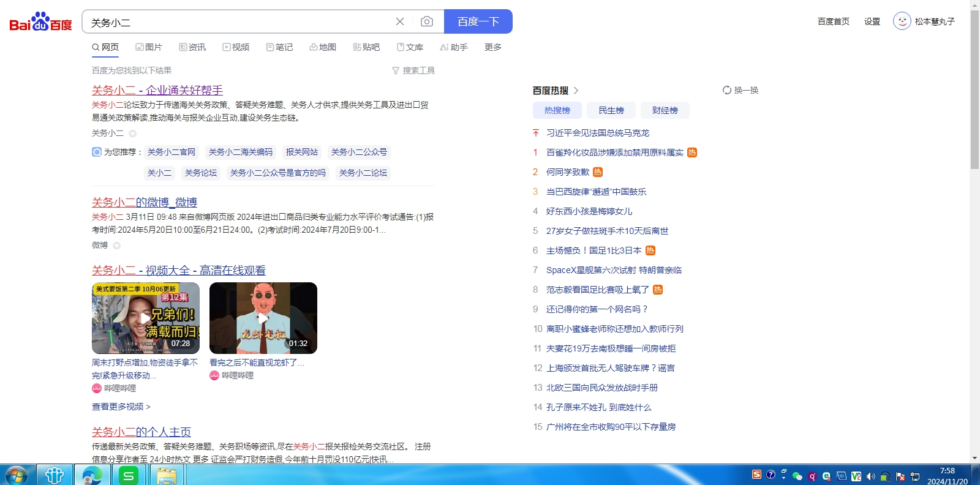Switch to 视频 tab
Screen dimensions: 980x485
[236, 47]
